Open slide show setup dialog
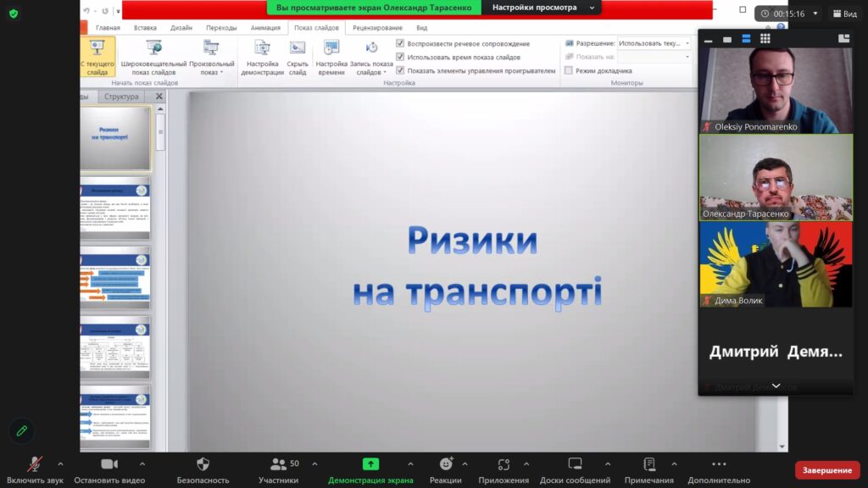The width and height of the screenshot is (868, 488). (x=263, y=57)
